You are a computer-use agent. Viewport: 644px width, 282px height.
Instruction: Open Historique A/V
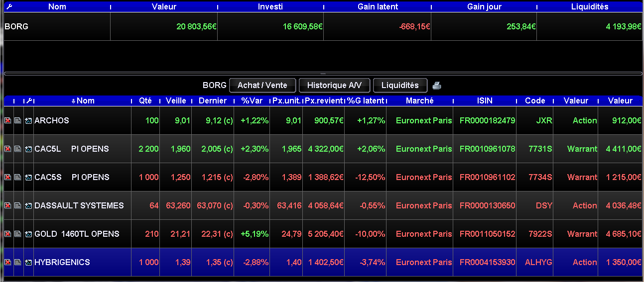[x=334, y=86]
